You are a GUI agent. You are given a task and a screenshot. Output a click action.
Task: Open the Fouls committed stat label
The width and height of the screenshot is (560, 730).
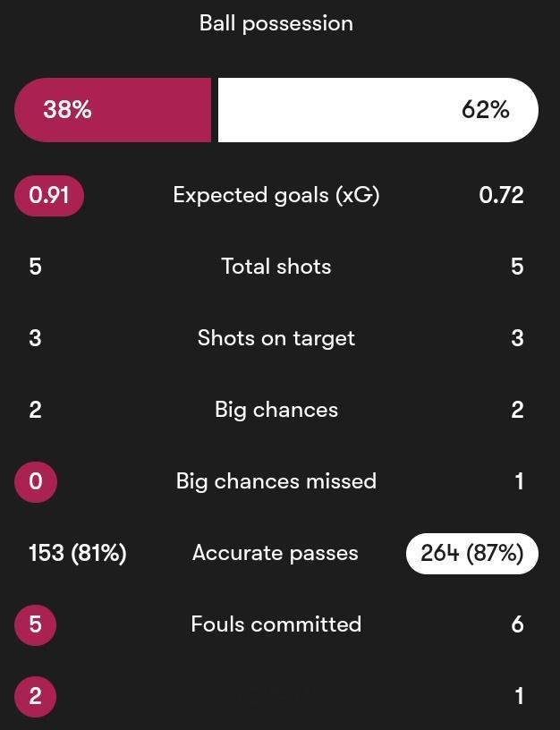tap(276, 624)
